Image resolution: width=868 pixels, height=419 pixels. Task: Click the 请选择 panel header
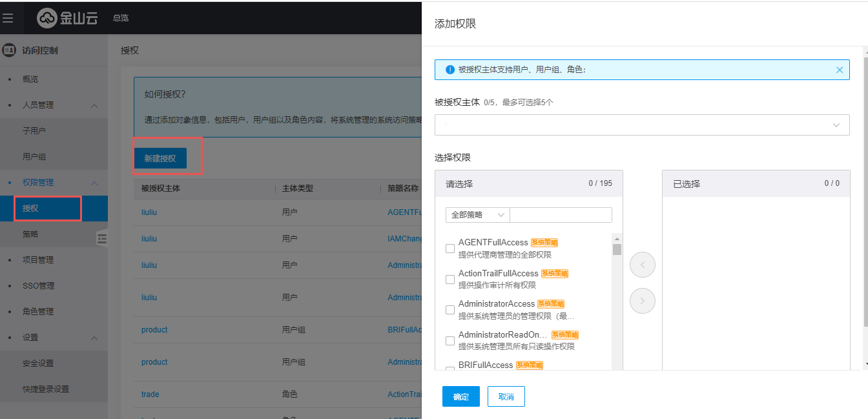529,183
